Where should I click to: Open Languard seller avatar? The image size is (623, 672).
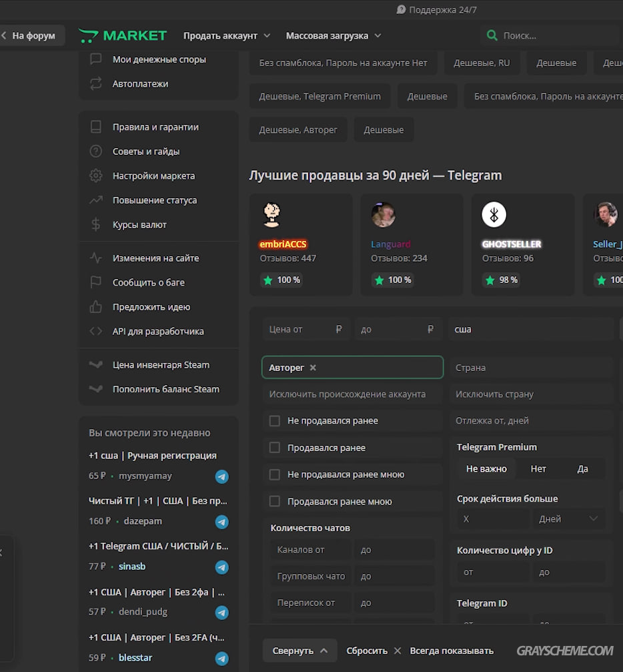coord(383,215)
